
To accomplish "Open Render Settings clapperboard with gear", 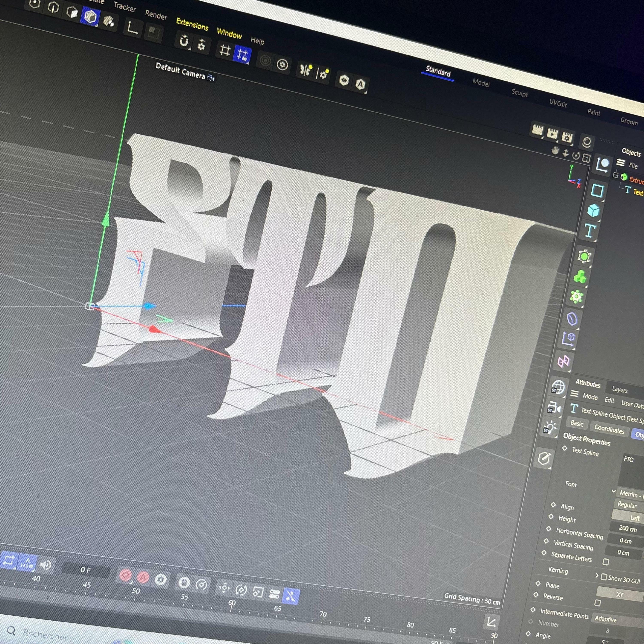I will (x=567, y=137).
